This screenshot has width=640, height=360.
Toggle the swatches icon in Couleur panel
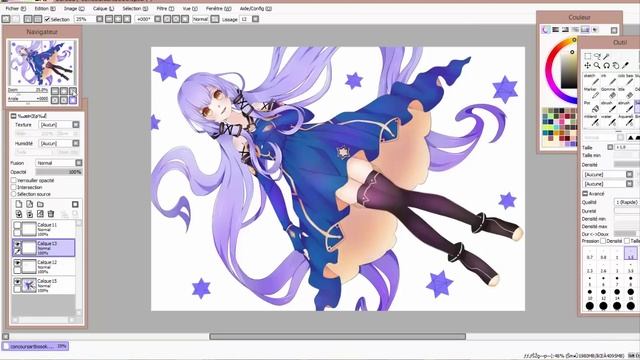(x=585, y=29)
